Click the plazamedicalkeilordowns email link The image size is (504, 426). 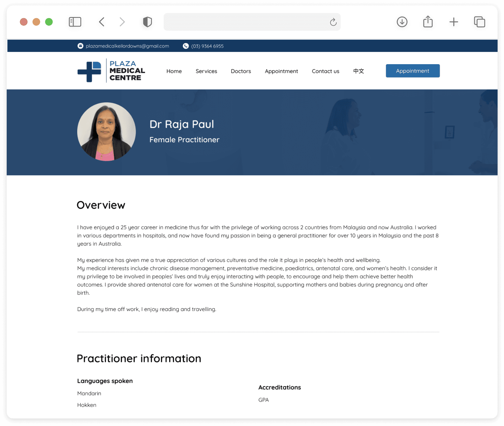pyautogui.click(x=127, y=46)
